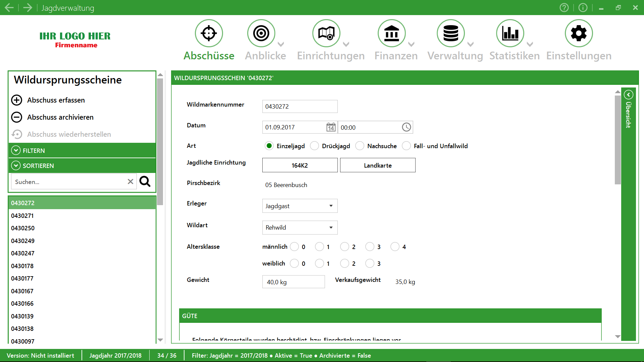The width and height of the screenshot is (644, 362).
Task: Open the Einstellungen gear icon
Action: (579, 33)
